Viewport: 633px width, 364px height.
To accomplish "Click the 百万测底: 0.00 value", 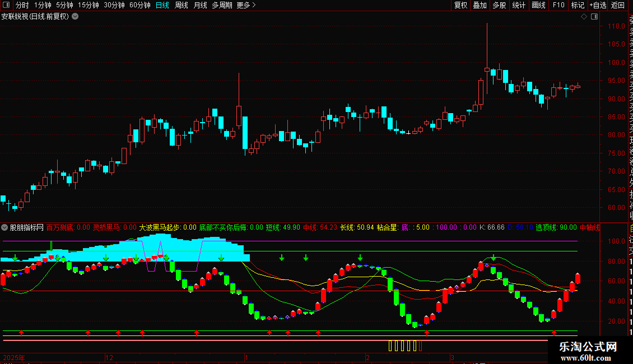I will pyautogui.click(x=68, y=227).
